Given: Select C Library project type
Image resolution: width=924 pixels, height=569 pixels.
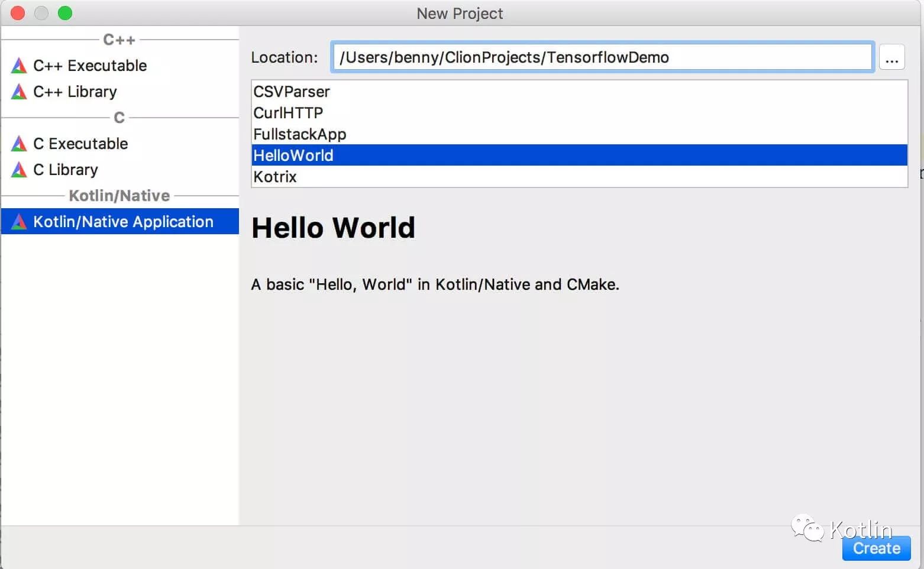Looking at the screenshot, I should click(119, 170).
